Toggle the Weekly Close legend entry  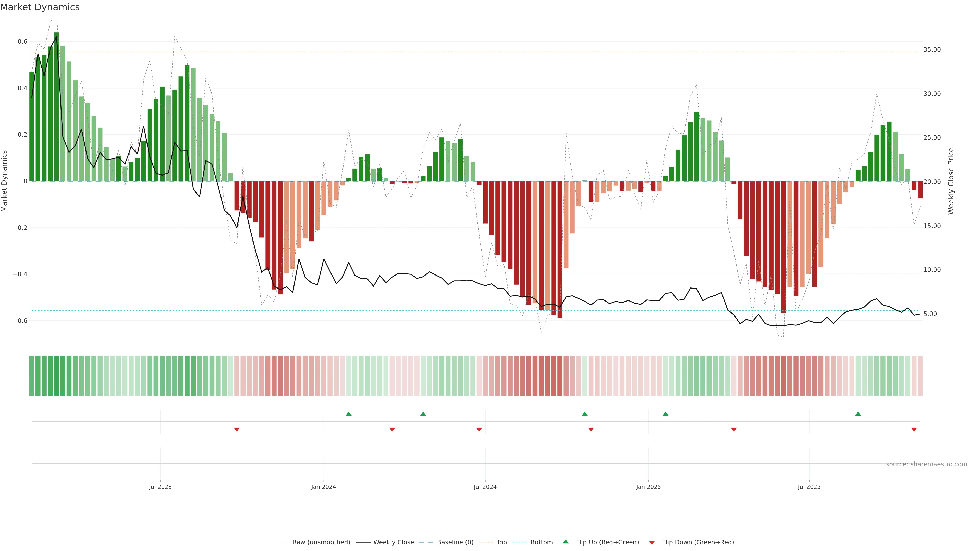393,542
